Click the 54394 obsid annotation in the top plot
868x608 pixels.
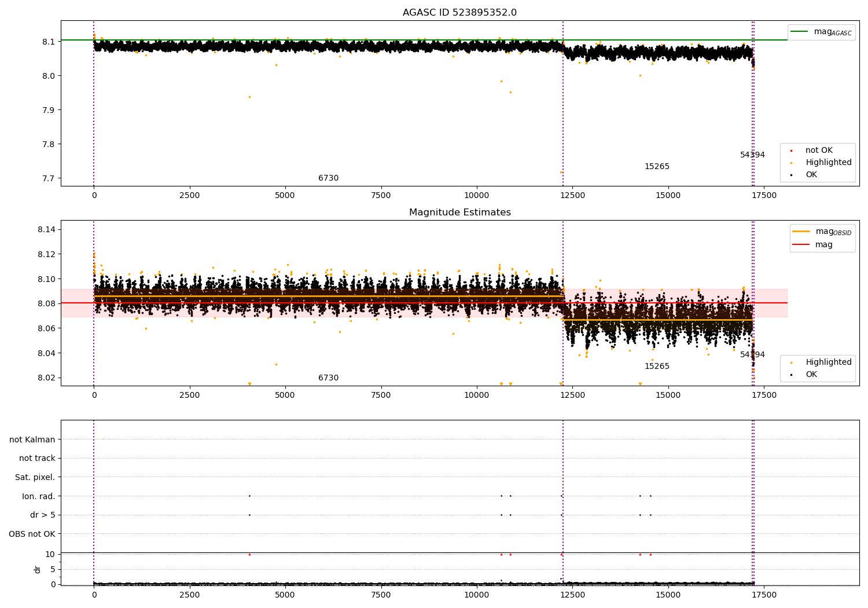[752, 155]
